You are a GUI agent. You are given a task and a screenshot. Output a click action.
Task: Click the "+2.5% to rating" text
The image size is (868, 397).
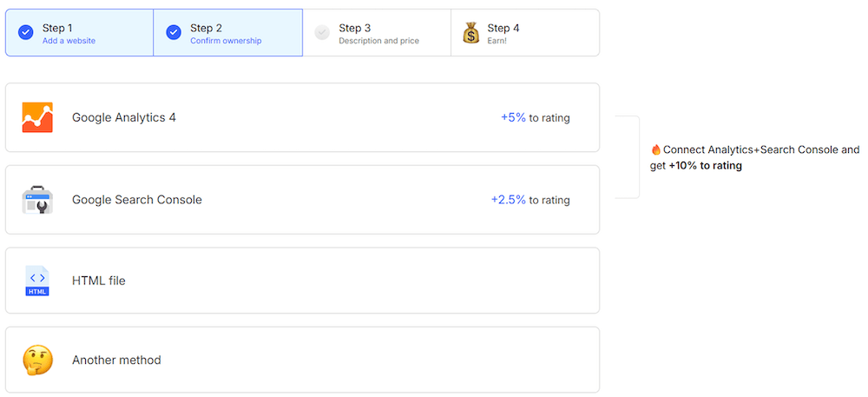530,200
